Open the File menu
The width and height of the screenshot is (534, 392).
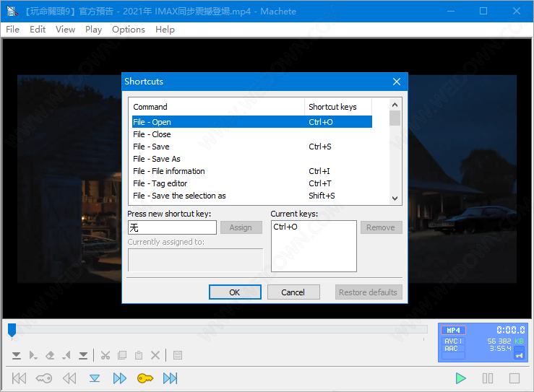pyautogui.click(x=12, y=30)
